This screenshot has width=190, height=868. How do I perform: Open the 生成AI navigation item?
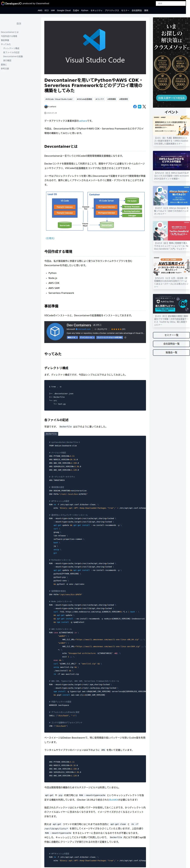tap(76, 10)
